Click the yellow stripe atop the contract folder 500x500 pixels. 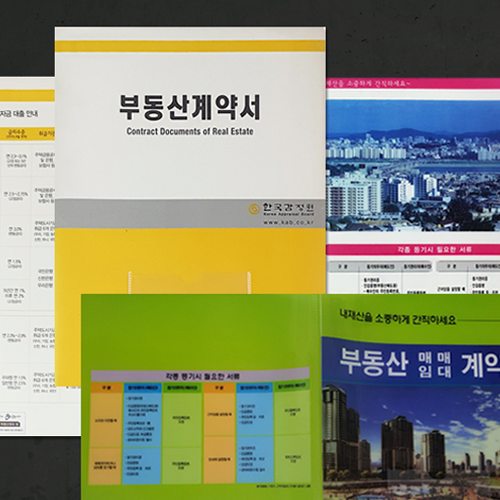point(190,46)
